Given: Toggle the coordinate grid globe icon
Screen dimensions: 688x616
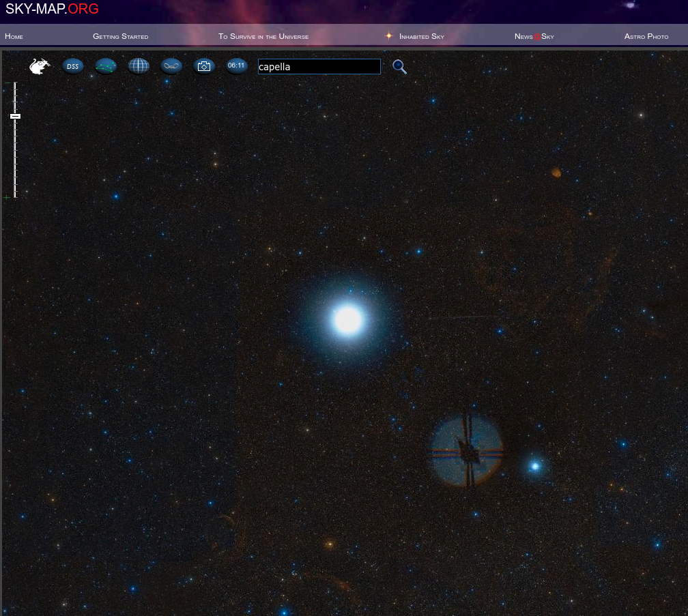Looking at the screenshot, I should tap(139, 66).
